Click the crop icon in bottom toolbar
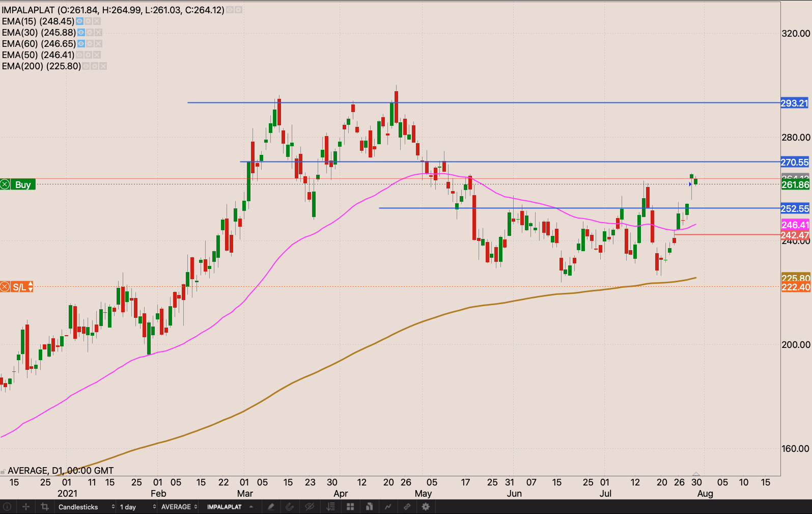The height and width of the screenshot is (514, 812). (45, 507)
